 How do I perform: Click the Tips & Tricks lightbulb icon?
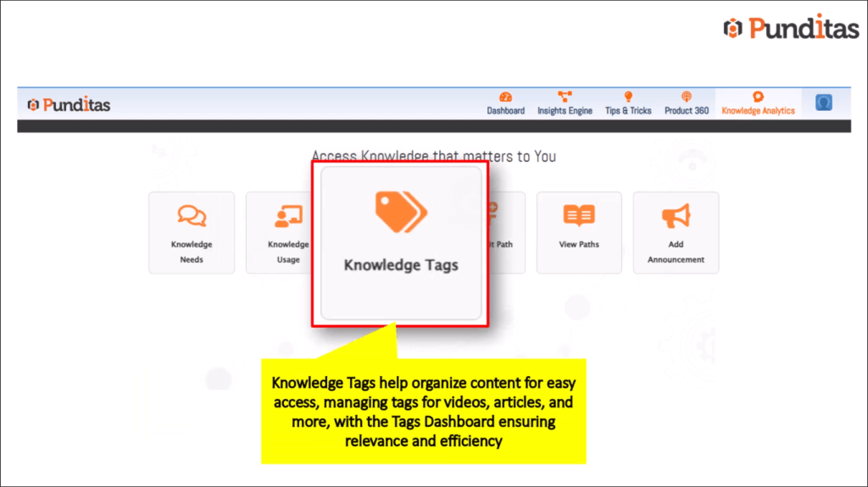click(628, 97)
